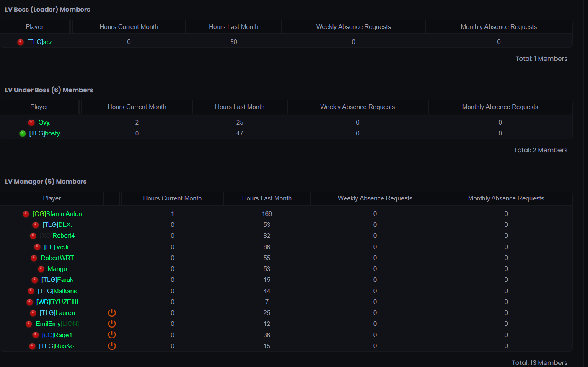Open player profile [TLG]scz

(40, 42)
